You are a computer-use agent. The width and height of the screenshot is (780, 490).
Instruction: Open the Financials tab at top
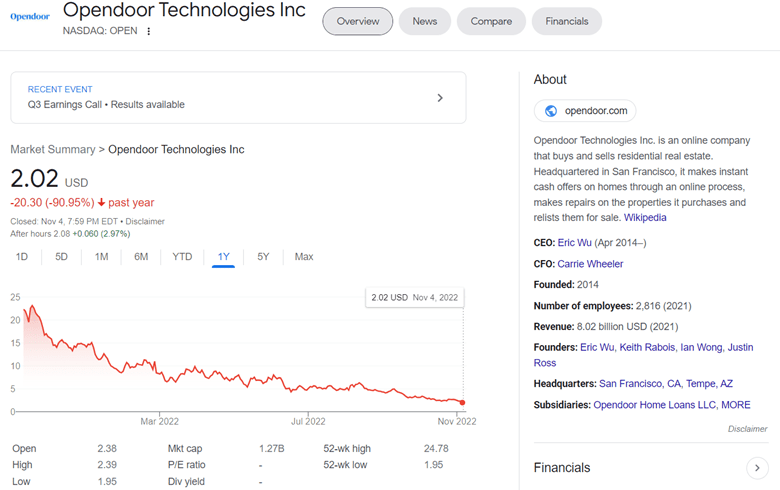[x=567, y=21]
